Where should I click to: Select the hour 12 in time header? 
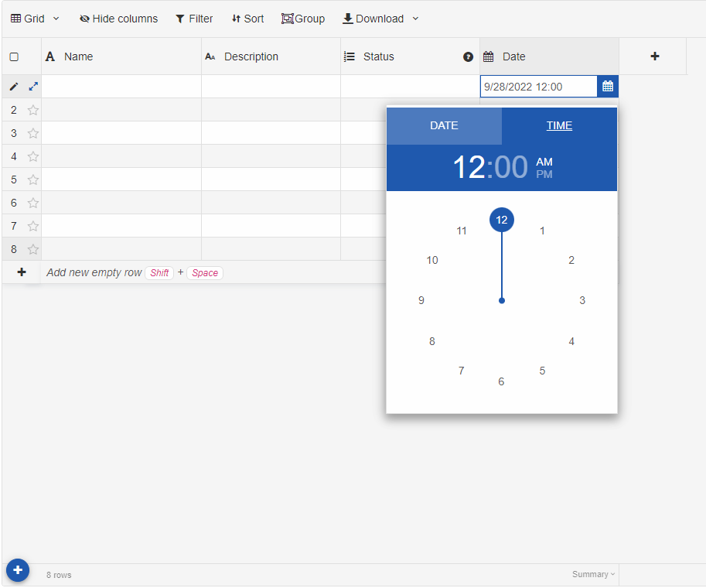click(x=469, y=167)
